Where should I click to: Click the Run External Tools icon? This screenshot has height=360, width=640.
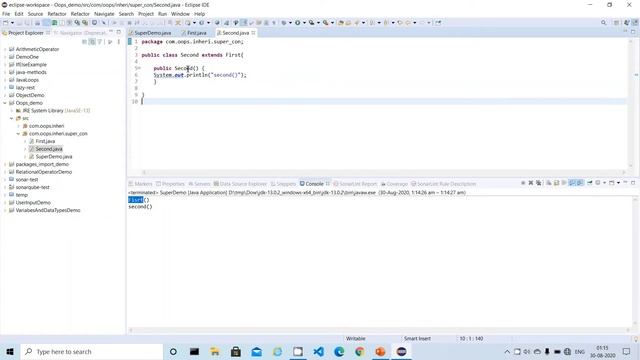(x=325, y=23)
